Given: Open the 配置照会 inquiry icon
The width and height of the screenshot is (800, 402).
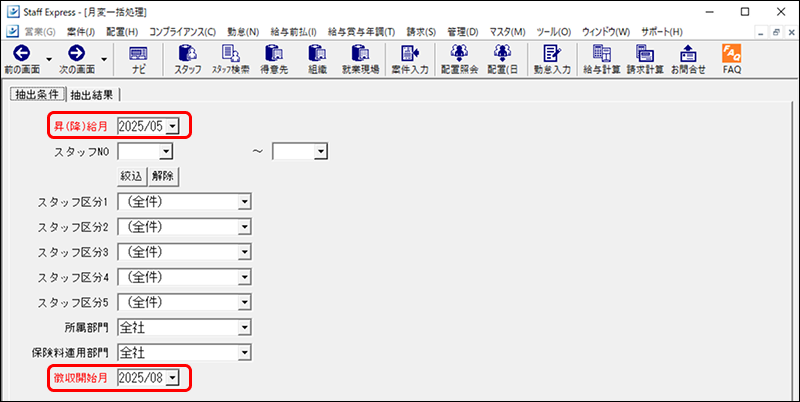Looking at the screenshot, I should (459, 53).
